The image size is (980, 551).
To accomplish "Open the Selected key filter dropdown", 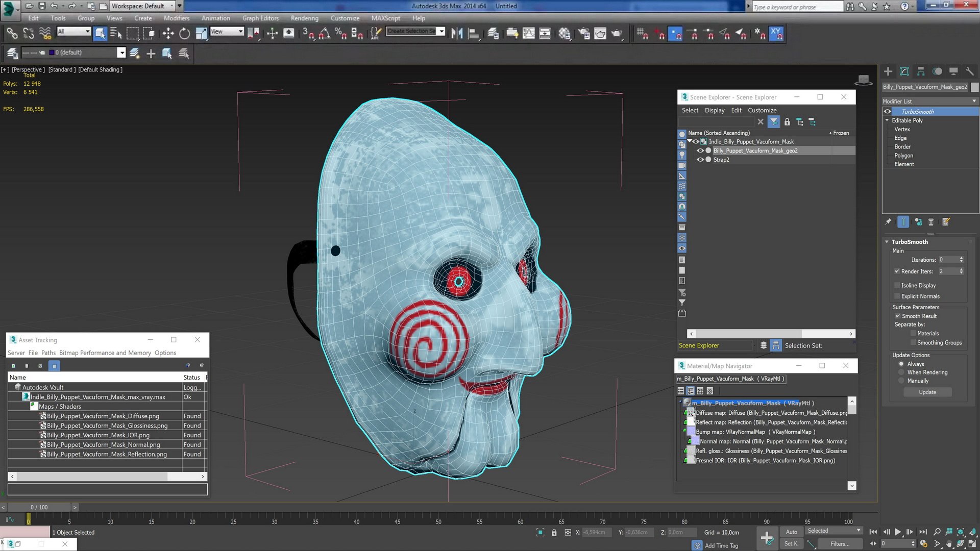I will click(x=834, y=531).
